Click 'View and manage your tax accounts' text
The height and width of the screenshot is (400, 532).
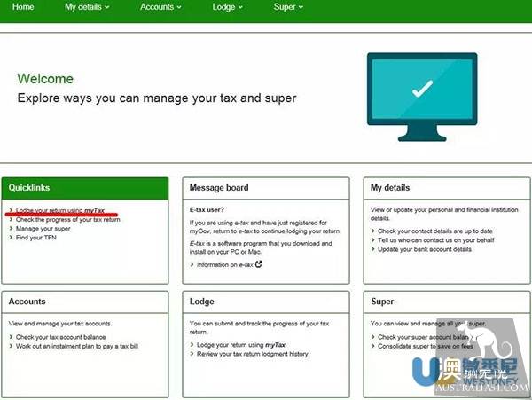pyautogui.click(x=60, y=324)
